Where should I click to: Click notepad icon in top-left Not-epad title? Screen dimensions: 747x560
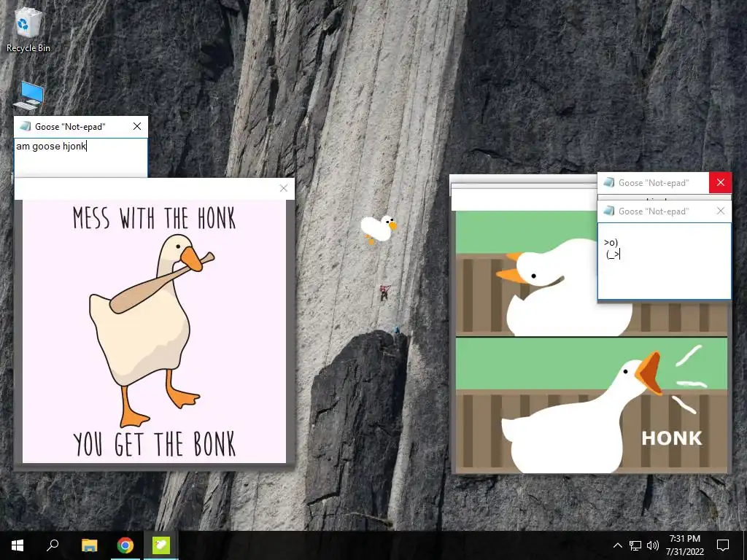[26, 126]
